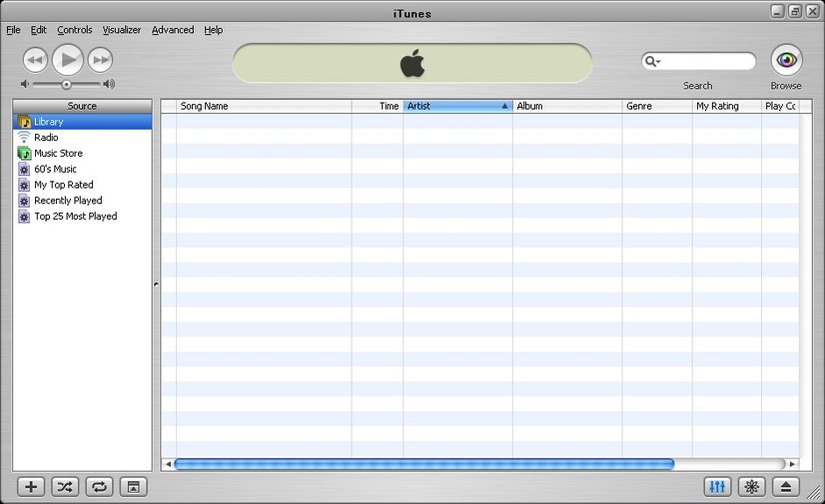The image size is (825, 504).
Task: Sort by Play Count column
Action: pyautogui.click(x=780, y=106)
